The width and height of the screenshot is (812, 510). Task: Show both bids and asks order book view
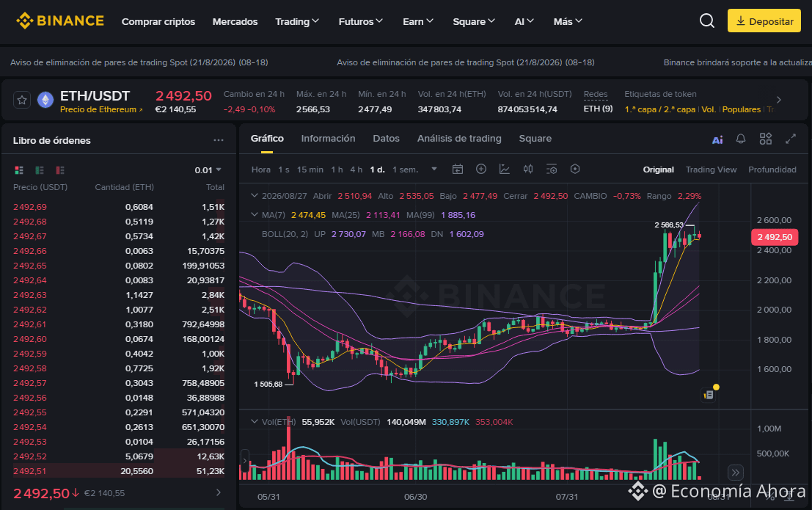(x=19, y=170)
